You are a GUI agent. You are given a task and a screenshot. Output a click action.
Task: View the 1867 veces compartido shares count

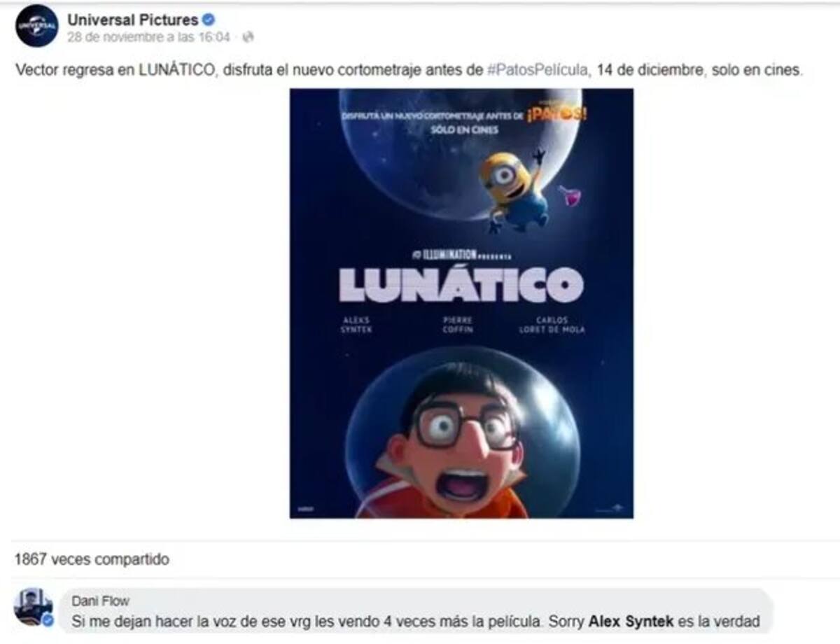tap(92, 560)
